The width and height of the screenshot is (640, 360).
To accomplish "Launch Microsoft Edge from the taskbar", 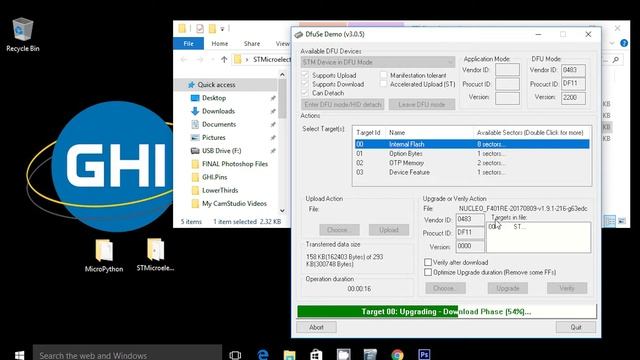I will [263, 354].
